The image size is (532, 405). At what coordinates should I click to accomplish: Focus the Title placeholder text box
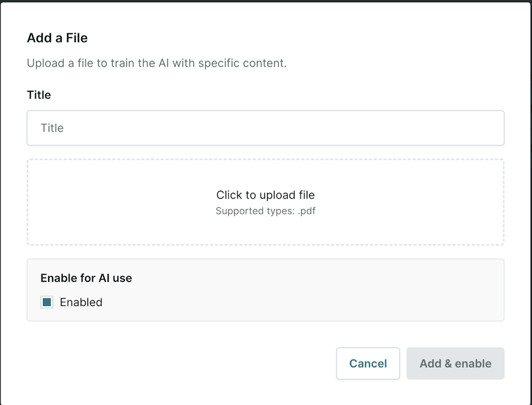tap(265, 128)
